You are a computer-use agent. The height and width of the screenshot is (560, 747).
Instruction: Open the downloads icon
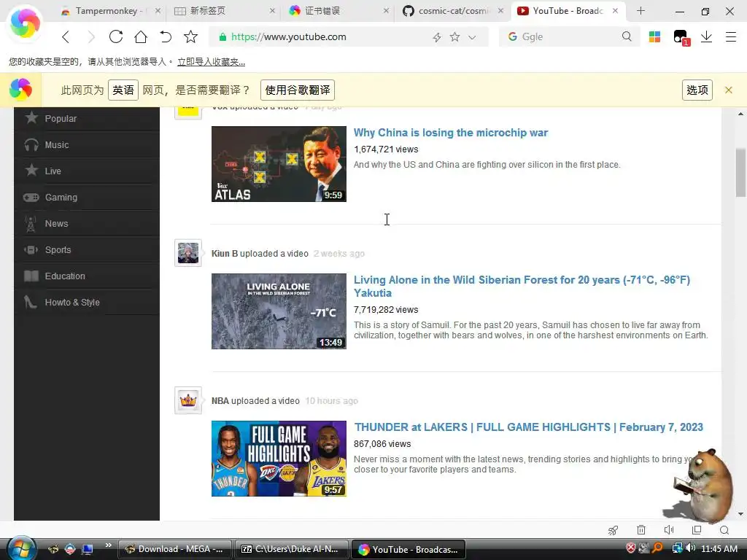point(706,36)
